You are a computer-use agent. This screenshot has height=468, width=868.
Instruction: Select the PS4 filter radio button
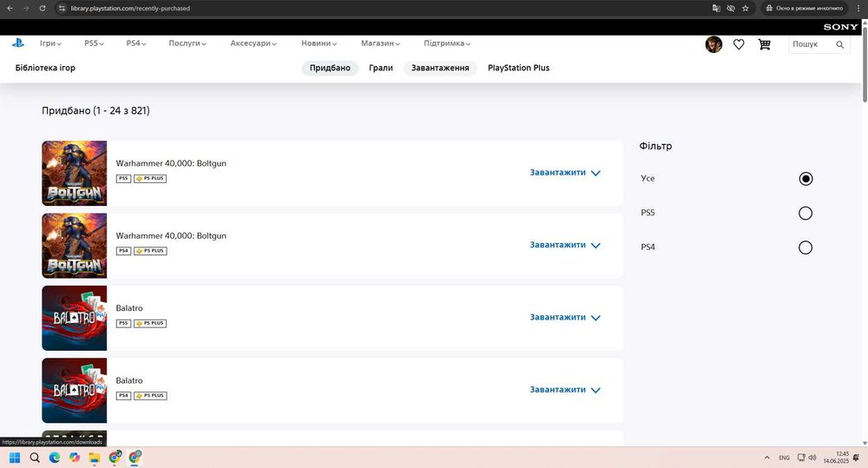coord(806,247)
